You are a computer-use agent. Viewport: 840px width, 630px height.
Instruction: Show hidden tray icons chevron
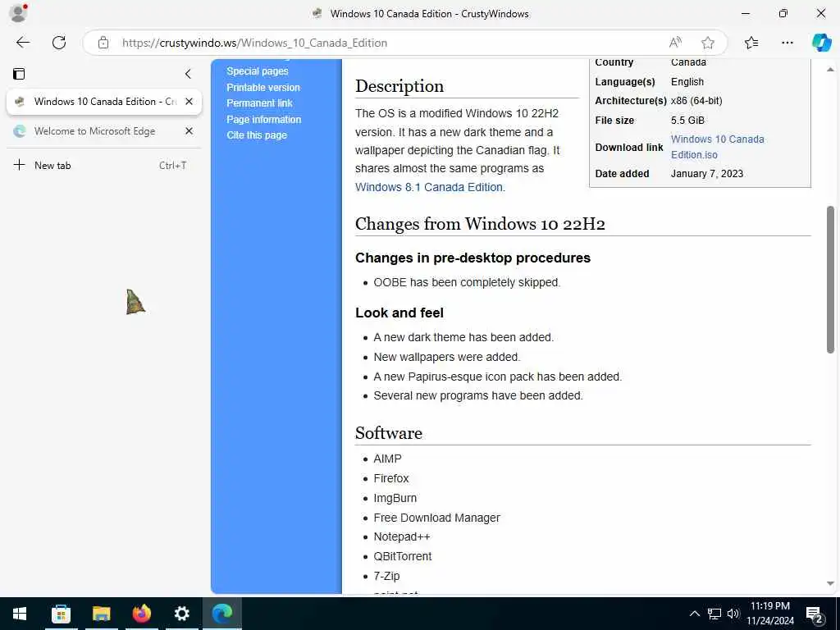694,614
